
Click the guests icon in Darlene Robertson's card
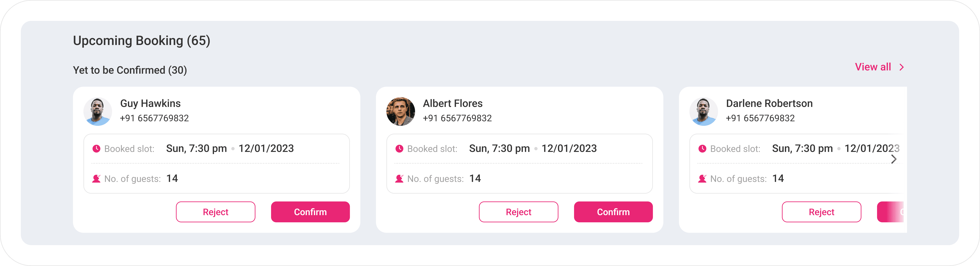702,178
